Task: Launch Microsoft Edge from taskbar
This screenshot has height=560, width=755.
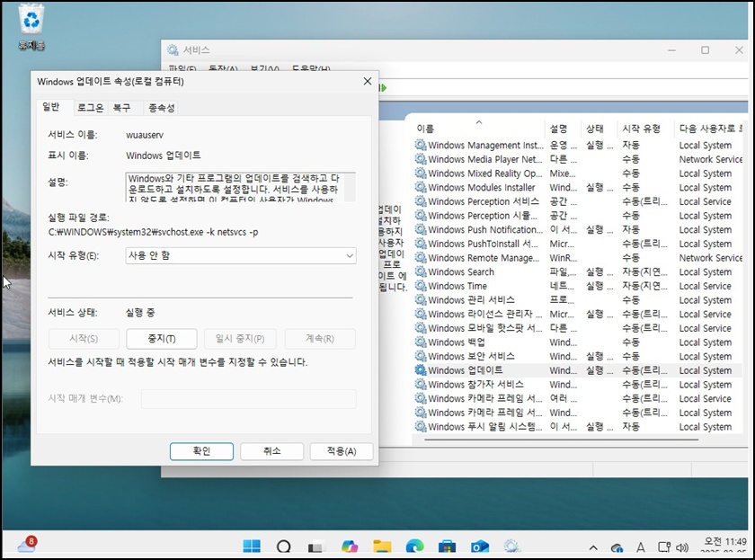Action: [x=414, y=547]
